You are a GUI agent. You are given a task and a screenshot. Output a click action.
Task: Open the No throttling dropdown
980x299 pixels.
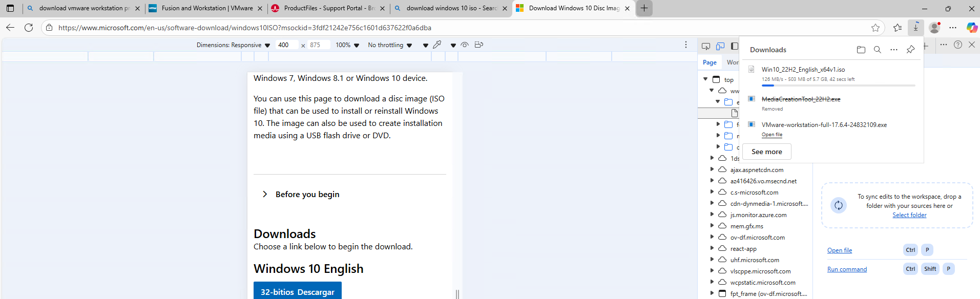390,45
